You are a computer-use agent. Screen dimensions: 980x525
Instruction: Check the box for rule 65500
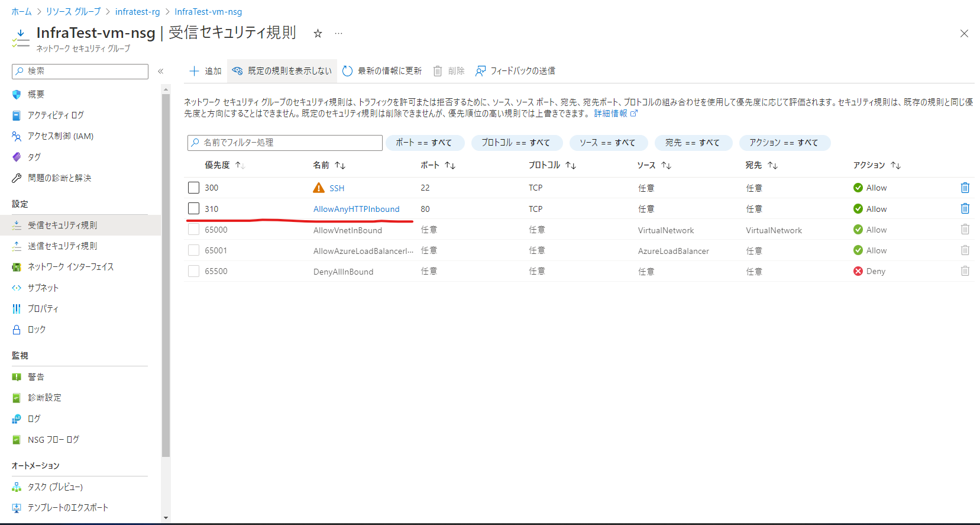193,271
